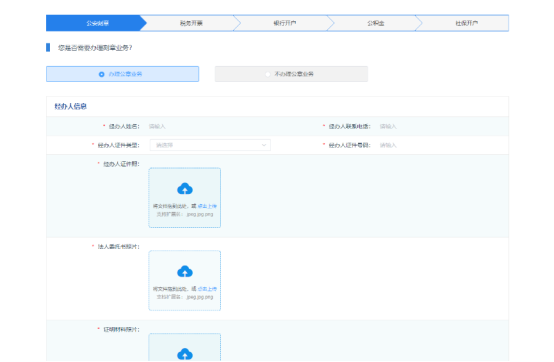Click the cloud upload icon for 证明材料照片
554x362 pixels.
tap(185, 354)
